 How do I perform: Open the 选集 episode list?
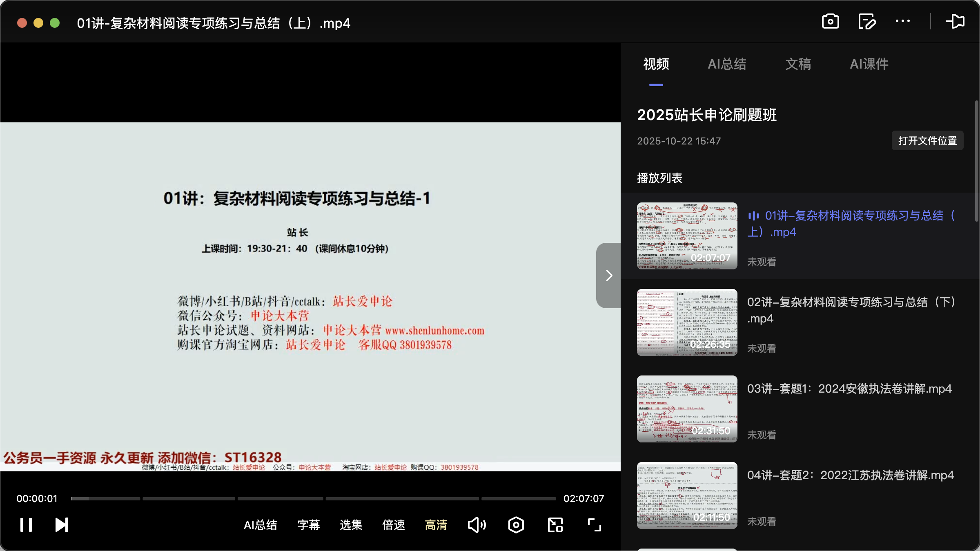[350, 526]
